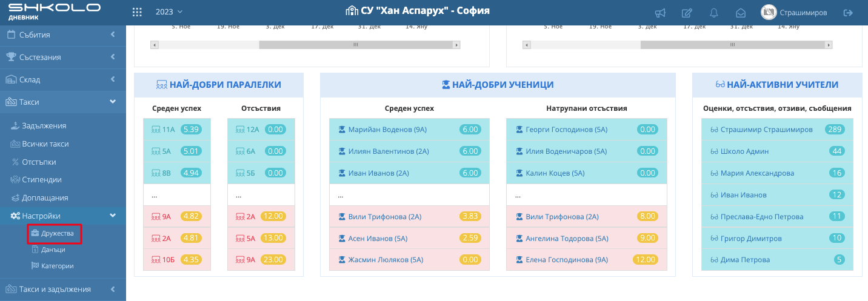The image size is (868, 301).
Task: Click the edit note pencil icon
Action: (687, 13)
